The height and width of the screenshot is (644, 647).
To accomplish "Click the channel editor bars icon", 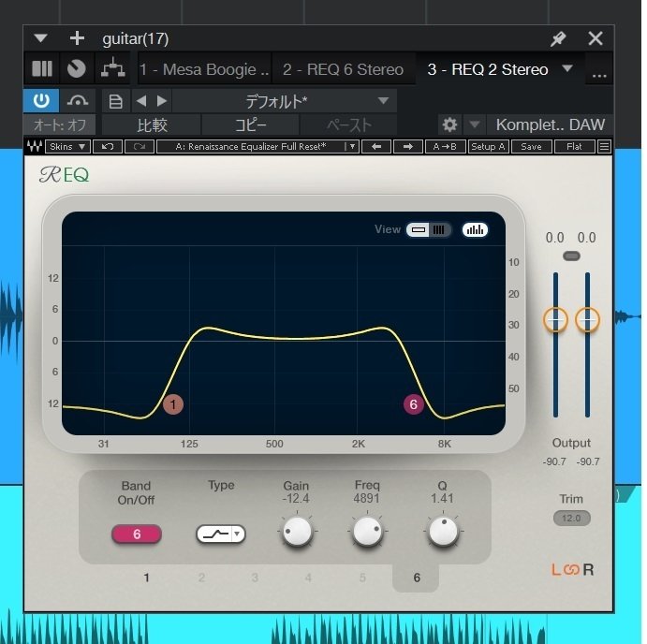I will (42, 69).
